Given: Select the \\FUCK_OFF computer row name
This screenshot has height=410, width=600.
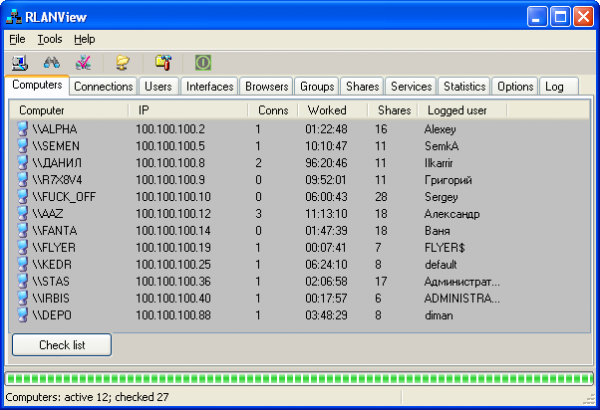Looking at the screenshot, I should 64,197.
